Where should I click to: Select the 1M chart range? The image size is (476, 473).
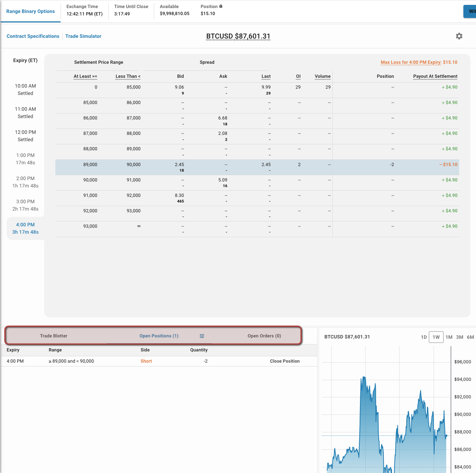[449, 337]
